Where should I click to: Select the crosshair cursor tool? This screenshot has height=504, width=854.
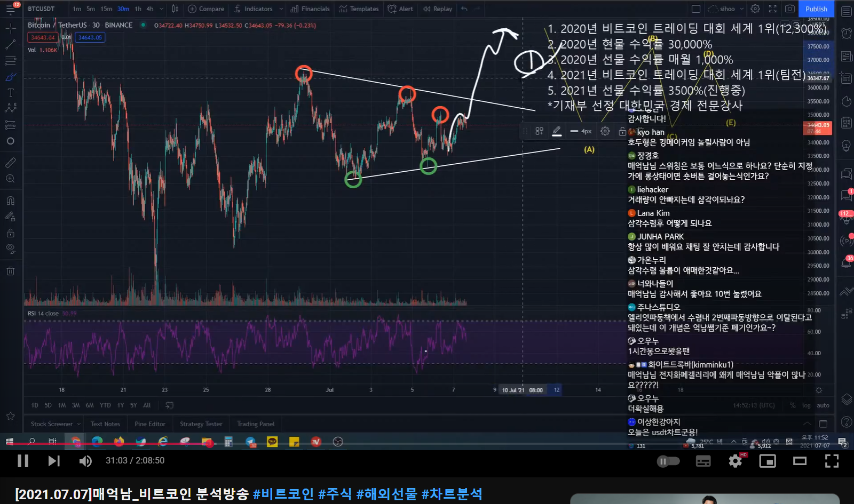(10, 28)
